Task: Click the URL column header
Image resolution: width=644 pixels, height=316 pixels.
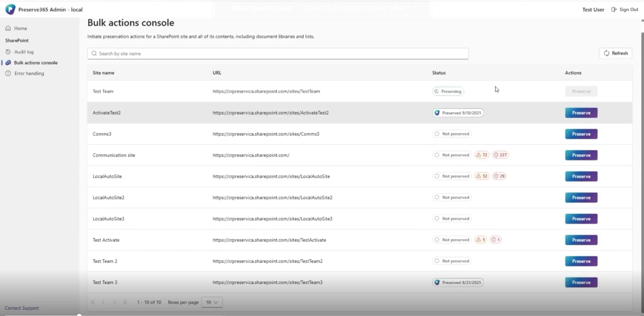Action: point(217,73)
